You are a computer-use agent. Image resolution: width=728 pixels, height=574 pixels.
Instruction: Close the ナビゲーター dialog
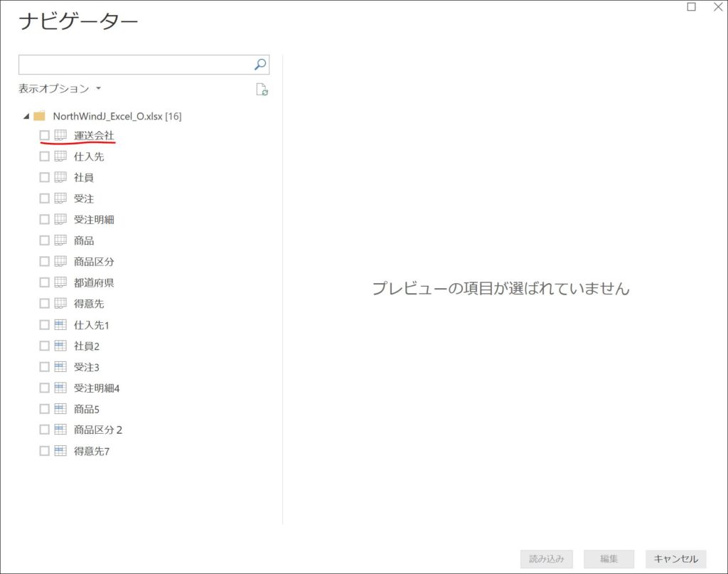tap(718, 6)
